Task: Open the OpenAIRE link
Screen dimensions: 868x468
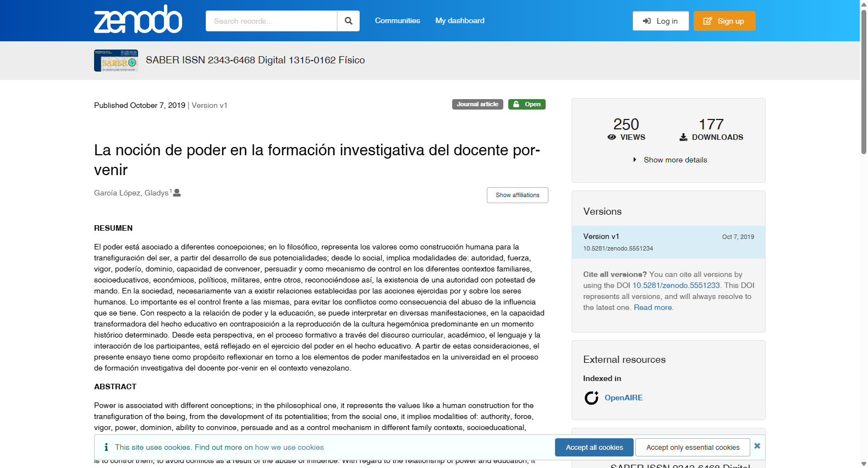Action: pyautogui.click(x=623, y=398)
